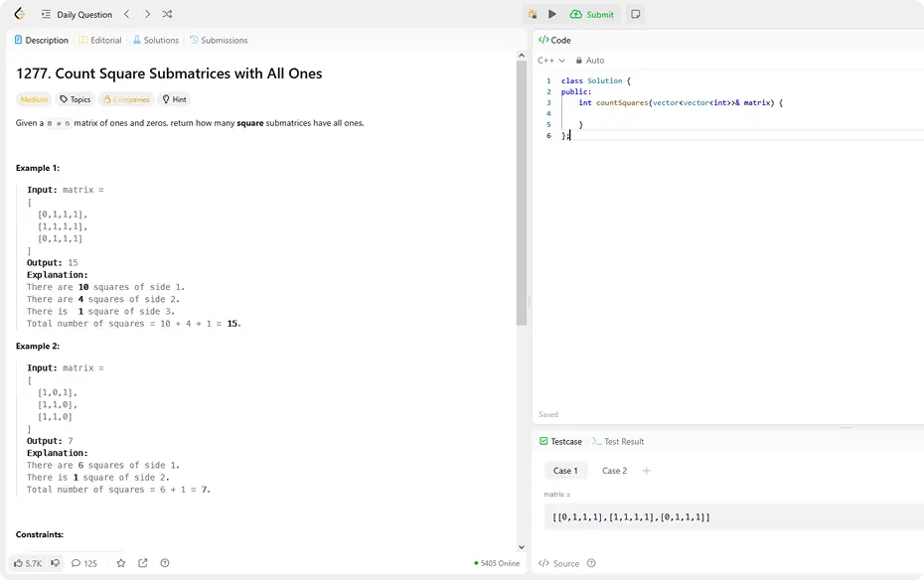Click the 5405 Online indicator
Screen dimensions: 924x580
click(497, 563)
